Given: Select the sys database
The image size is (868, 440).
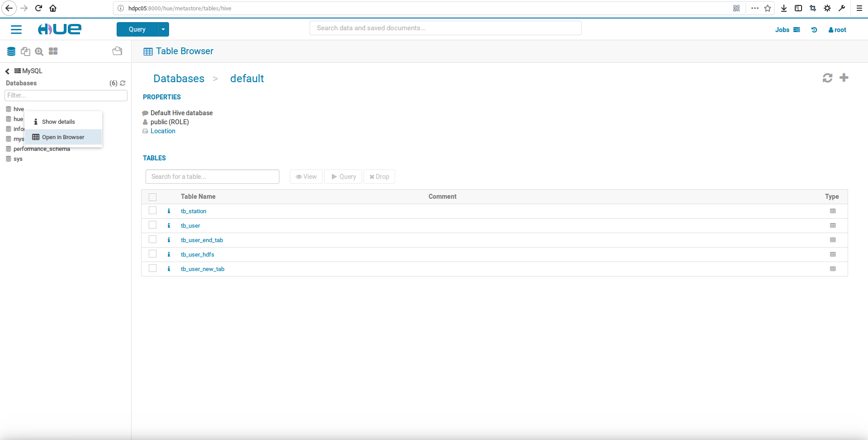Looking at the screenshot, I should [x=18, y=159].
